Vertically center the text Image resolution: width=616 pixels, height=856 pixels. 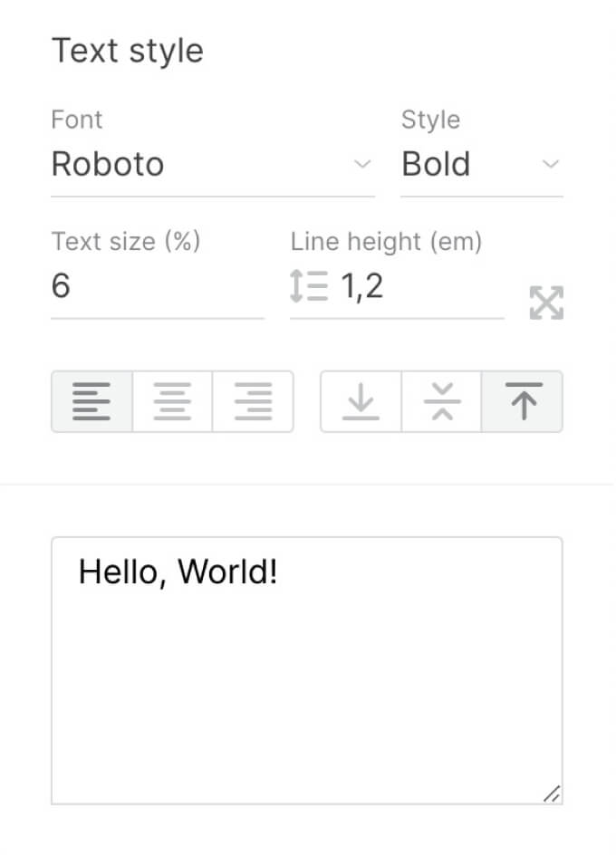coord(441,401)
